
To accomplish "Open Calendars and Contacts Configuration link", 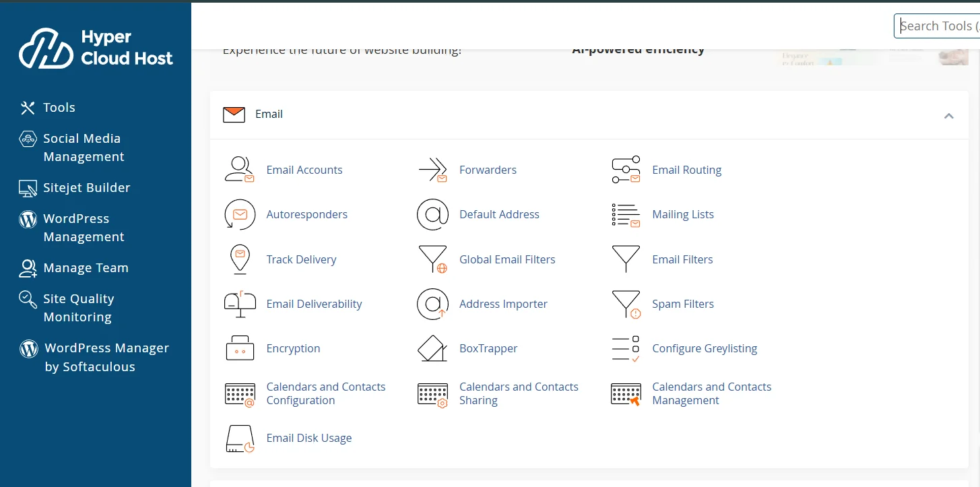I will 326,393.
